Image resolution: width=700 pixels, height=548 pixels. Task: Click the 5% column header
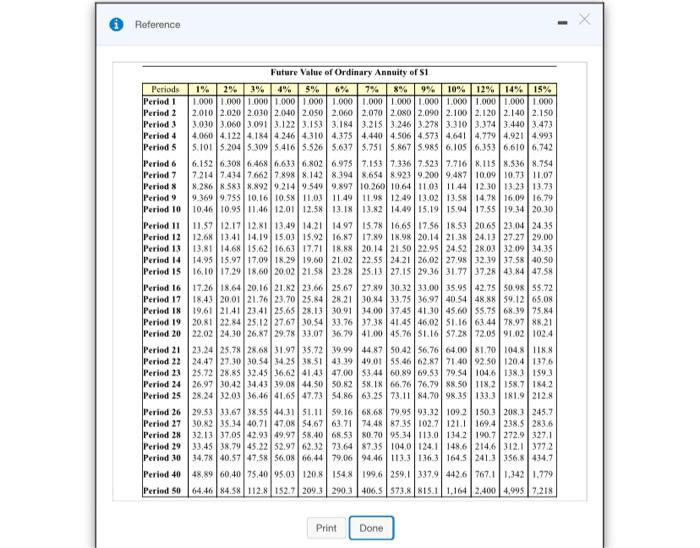pos(312,89)
